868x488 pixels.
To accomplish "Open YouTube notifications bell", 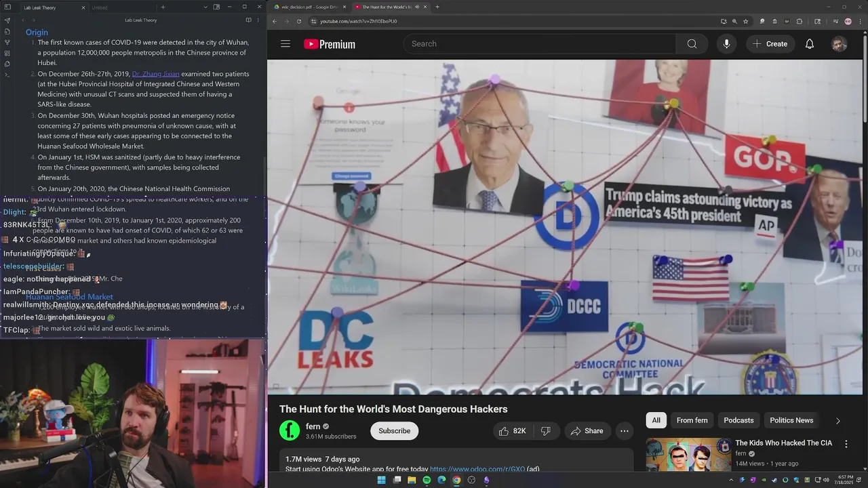I will pos(810,44).
